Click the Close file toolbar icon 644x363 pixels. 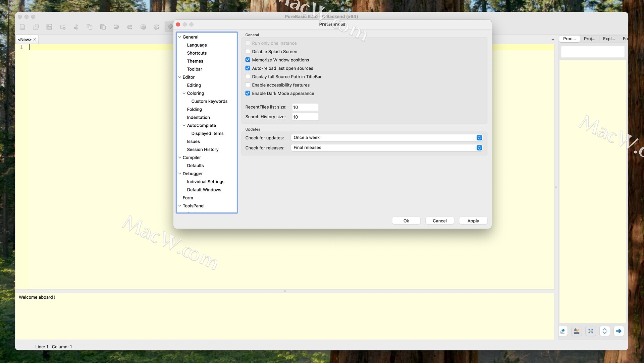(63, 27)
